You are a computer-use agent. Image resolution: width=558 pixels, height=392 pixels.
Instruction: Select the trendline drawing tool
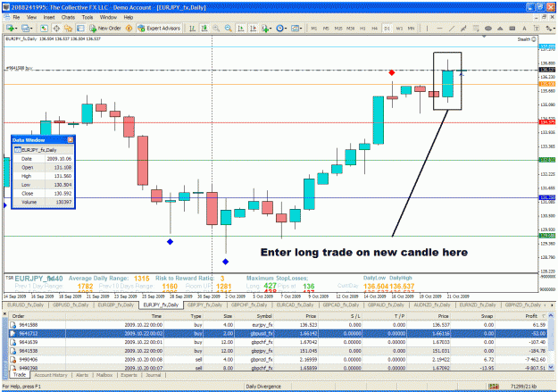pyautogui.click(x=452, y=28)
